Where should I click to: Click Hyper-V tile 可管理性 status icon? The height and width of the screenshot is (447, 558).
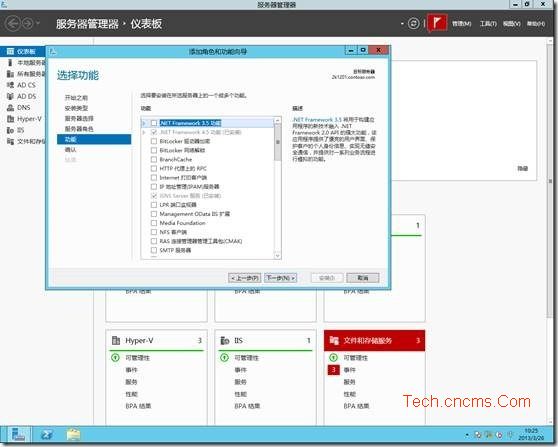pos(115,357)
